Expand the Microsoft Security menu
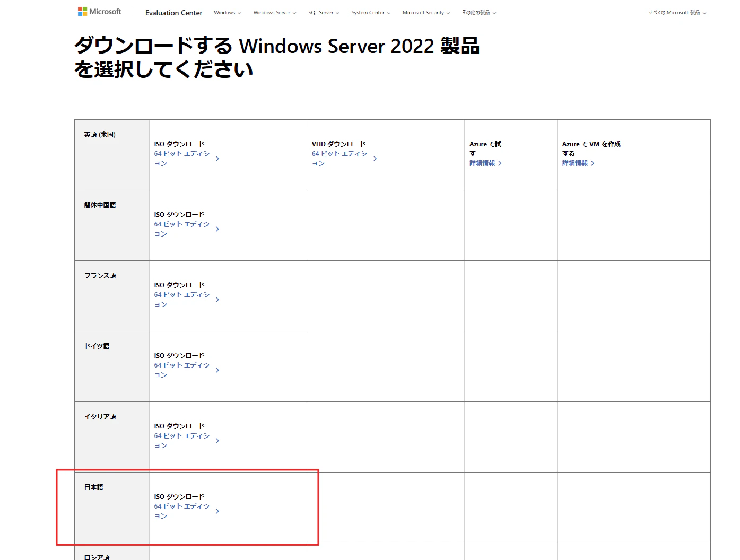 tap(426, 13)
